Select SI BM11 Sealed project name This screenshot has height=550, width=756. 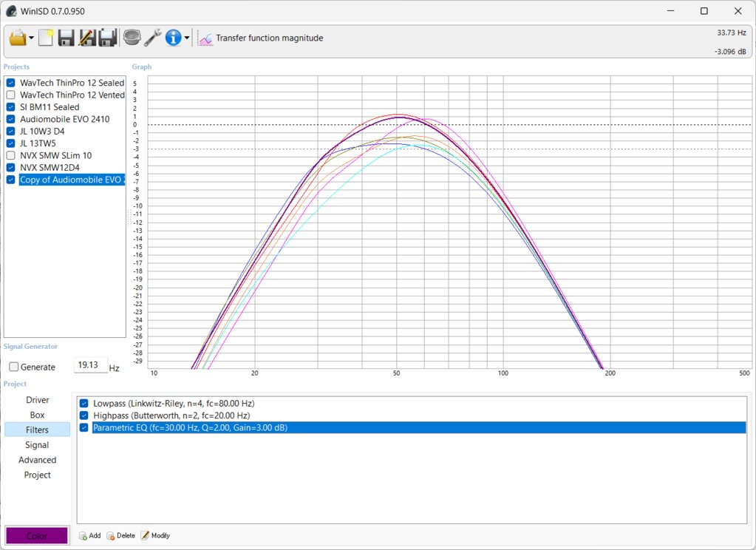pos(50,107)
